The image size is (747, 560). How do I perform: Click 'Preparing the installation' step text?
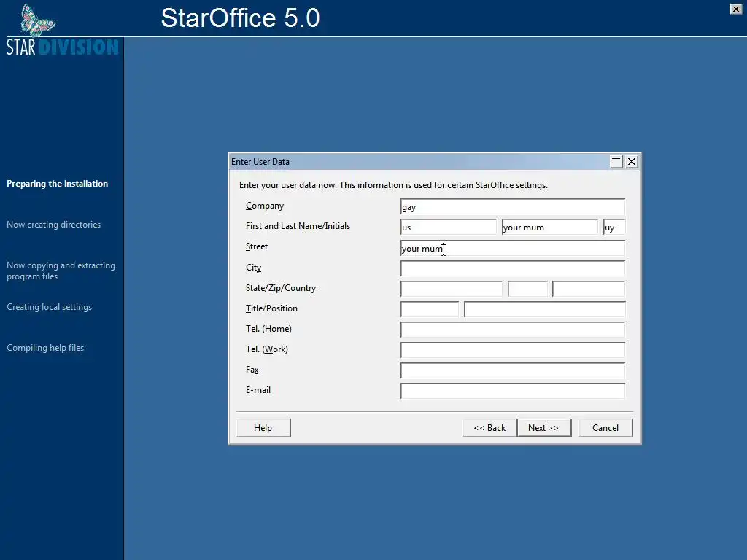coord(57,184)
